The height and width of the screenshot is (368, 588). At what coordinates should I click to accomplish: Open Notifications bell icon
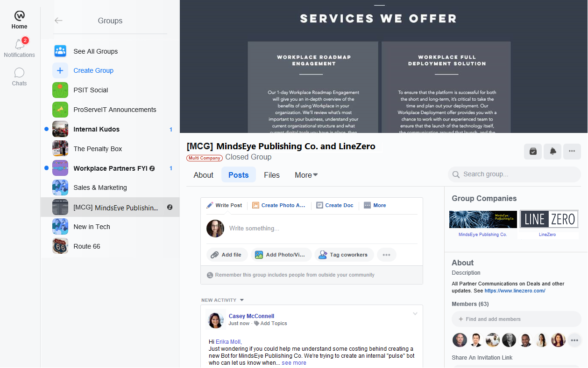tap(19, 44)
